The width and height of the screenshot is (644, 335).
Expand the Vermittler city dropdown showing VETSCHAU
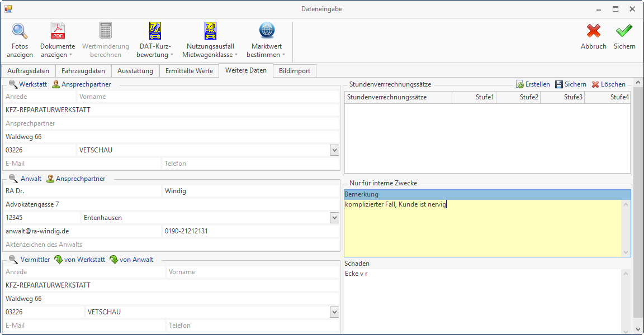tap(334, 312)
